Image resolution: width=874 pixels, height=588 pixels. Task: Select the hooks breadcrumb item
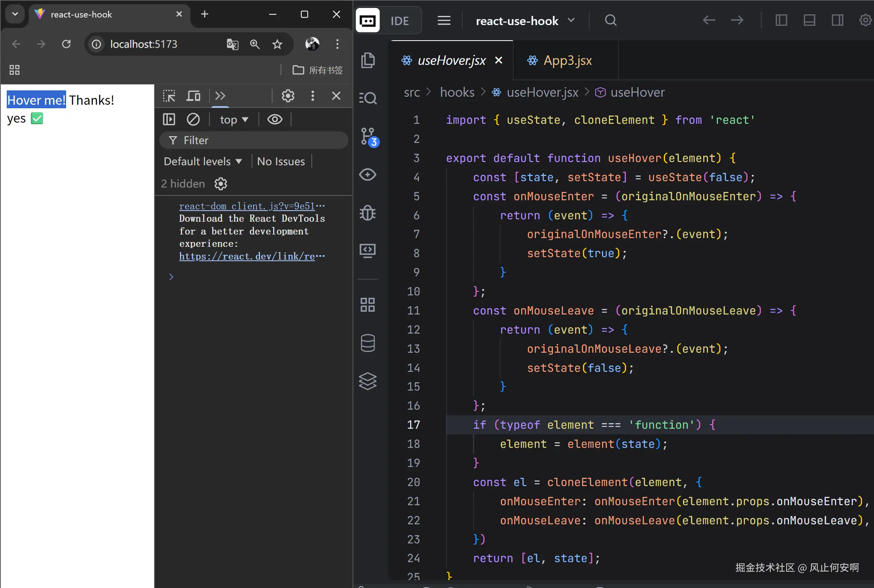tap(457, 92)
